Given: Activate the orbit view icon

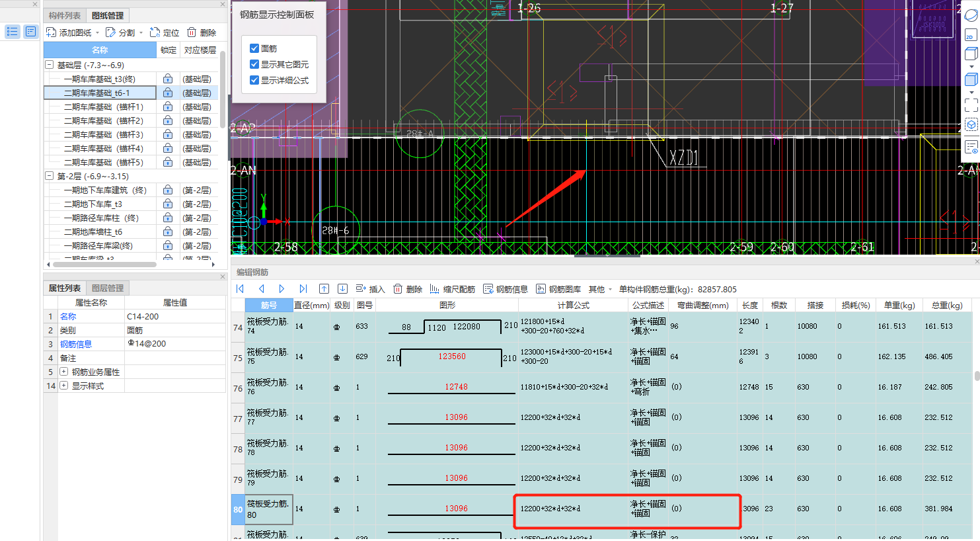Looking at the screenshot, I should [x=971, y=16].
